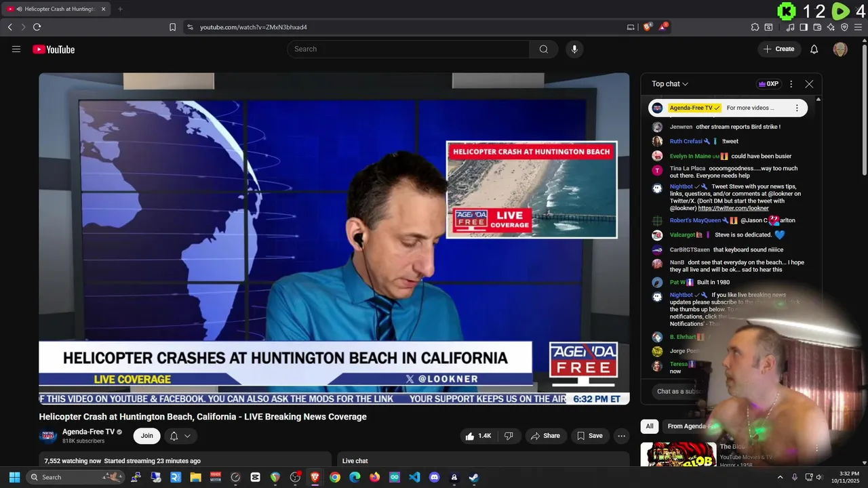This screenshot has height=488, width=868.
Task: Open the 0XP points button
Action: click(x=768, y=84)
